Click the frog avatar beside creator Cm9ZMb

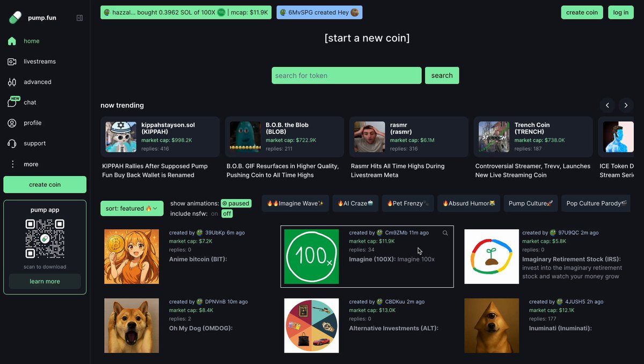tap(380, 233)
